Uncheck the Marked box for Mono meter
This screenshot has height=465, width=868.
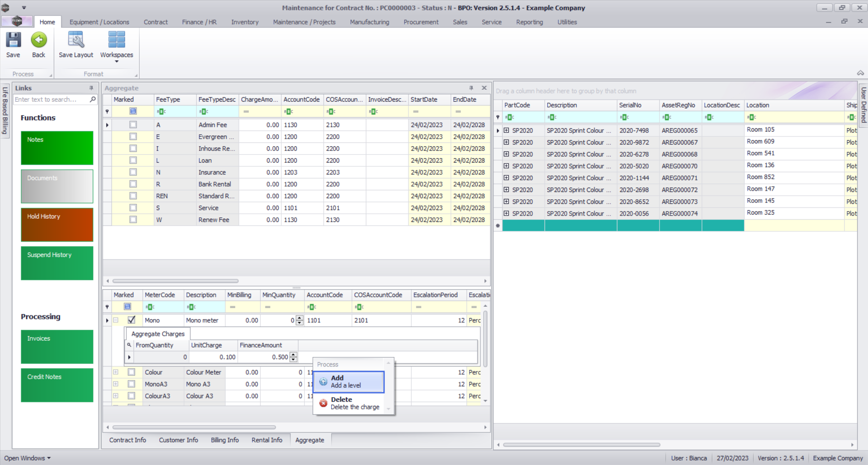132,320
